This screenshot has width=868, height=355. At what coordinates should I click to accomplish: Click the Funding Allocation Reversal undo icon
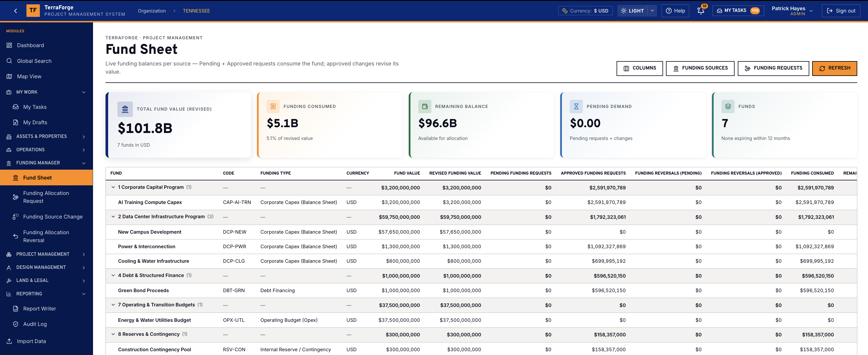[x=15, y=236]
